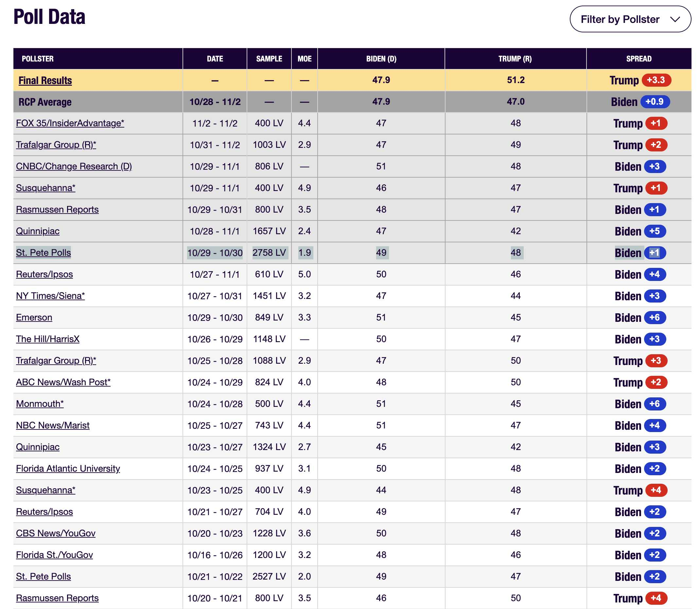Click the 1451 LV sample cell
The image size is (700, 609).
pos(269,296)
